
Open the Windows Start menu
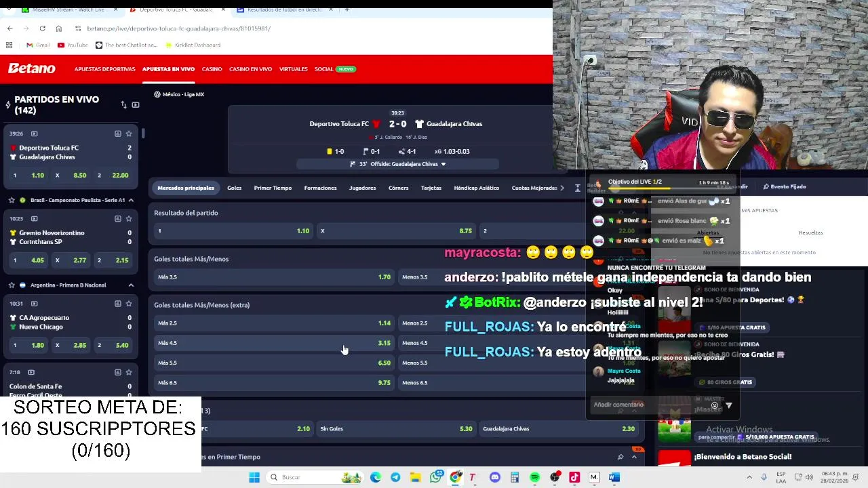tap(254, 477)
